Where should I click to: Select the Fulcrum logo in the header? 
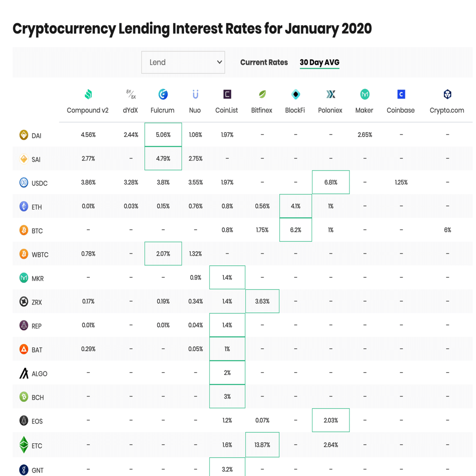(162, 94)
